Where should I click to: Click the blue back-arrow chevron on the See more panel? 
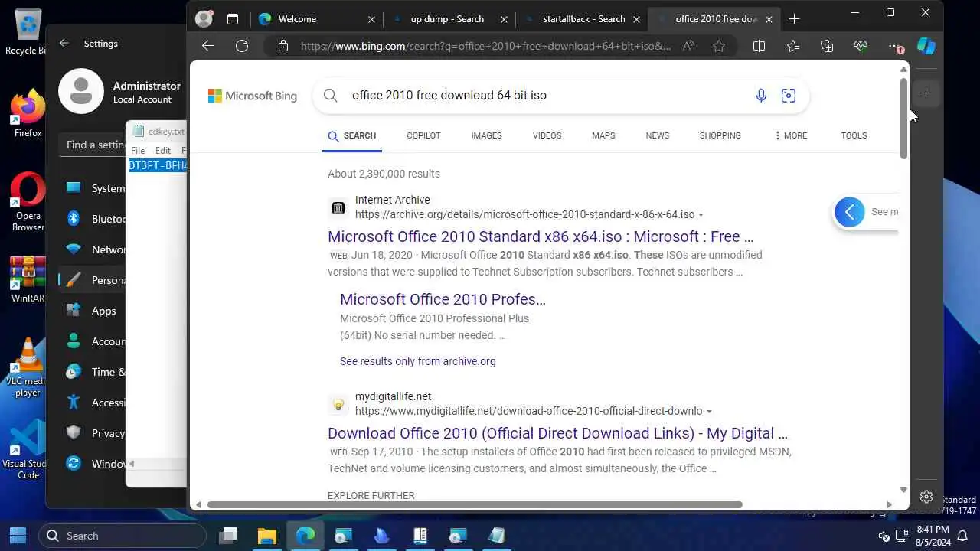(x=850, y=212)
